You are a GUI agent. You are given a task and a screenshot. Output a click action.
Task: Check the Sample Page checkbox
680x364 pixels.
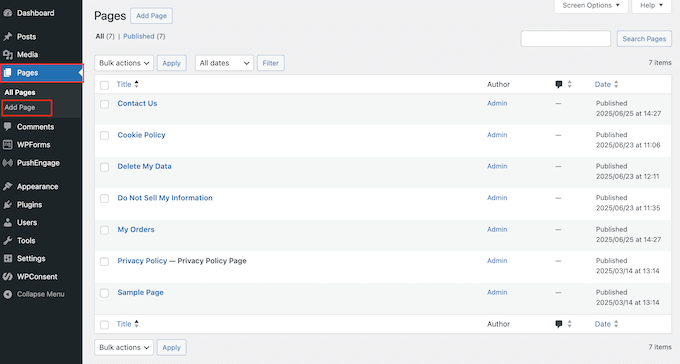(105, 293)
